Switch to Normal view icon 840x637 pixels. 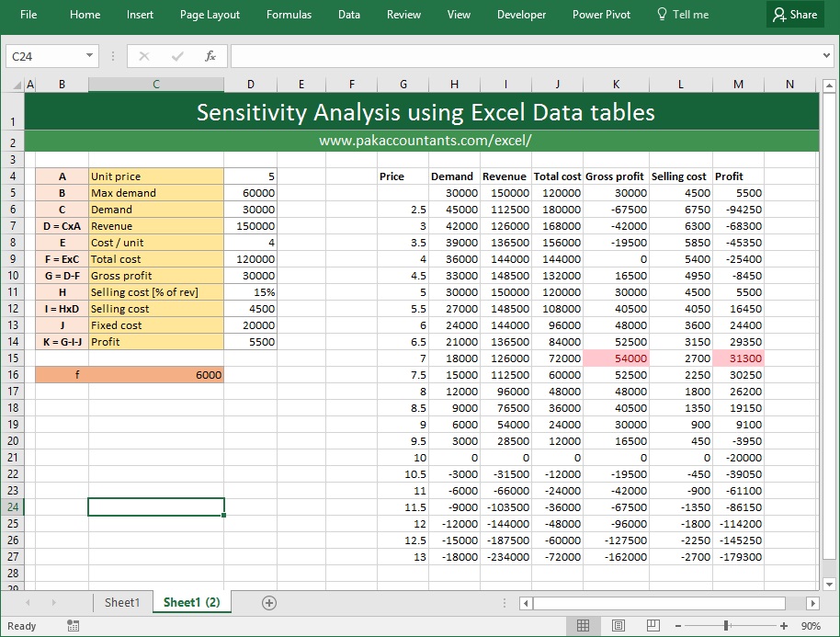583,625
